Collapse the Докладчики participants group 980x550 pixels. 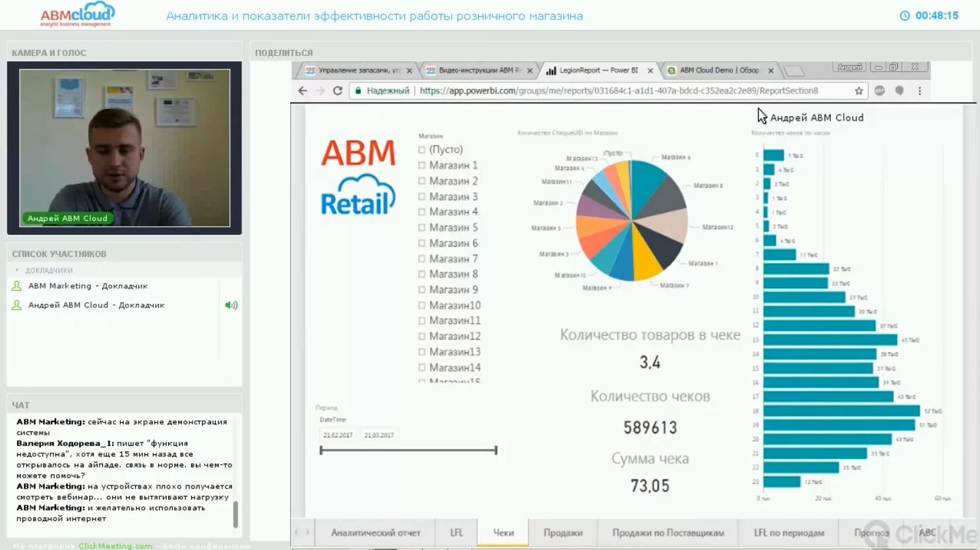coord(17,270)
